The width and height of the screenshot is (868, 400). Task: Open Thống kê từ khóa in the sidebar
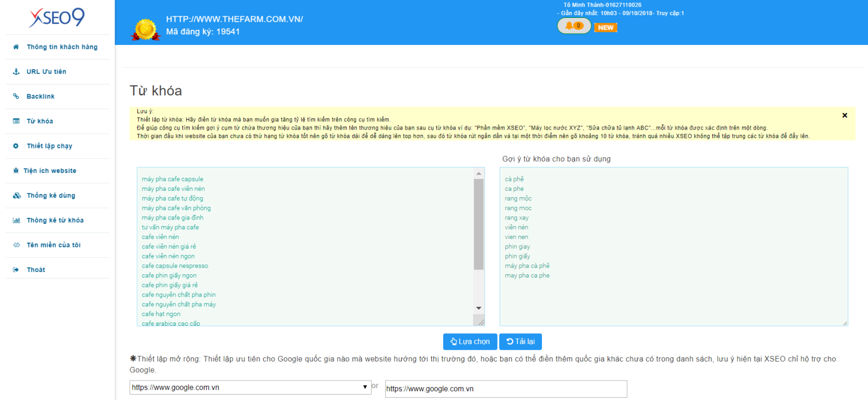point(55,221)
